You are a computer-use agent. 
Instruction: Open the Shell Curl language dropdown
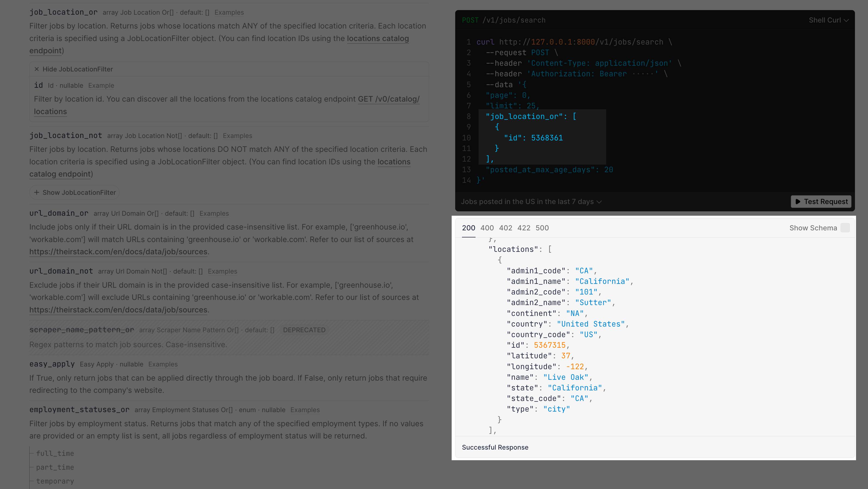828,20
